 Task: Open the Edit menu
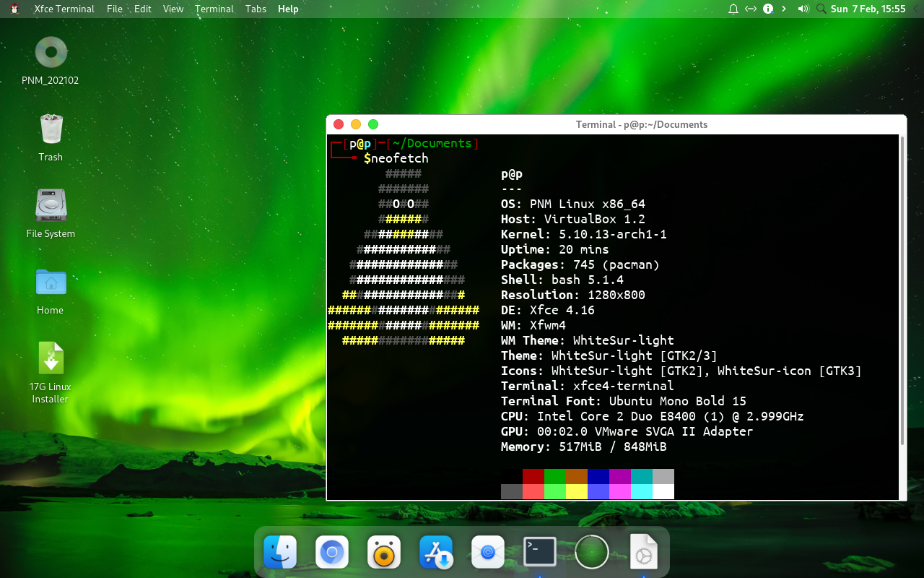coord(143,9)
